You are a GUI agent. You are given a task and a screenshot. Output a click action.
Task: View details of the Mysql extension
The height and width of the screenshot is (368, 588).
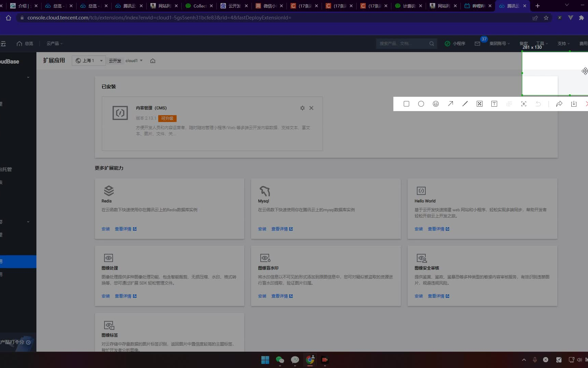tap(282, 229)
